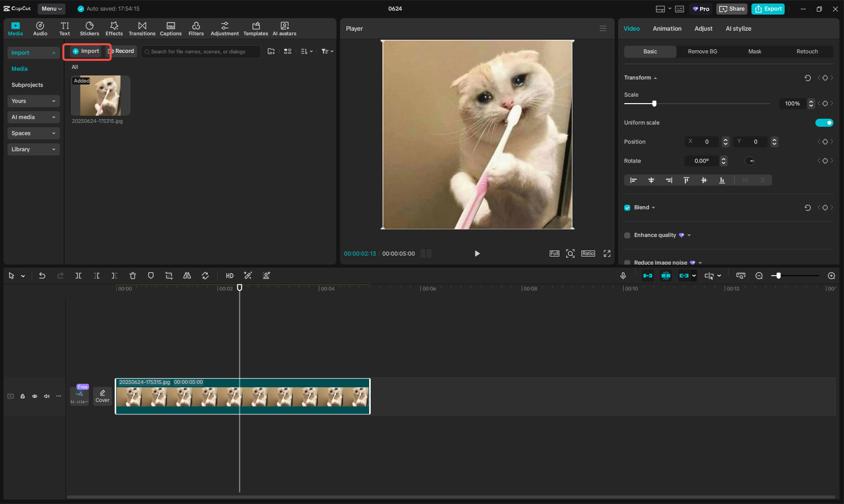Image resolution: width=844 pixels, height=504 pixels.
Task: Mute the video track speaker icon
Action: 46,396
